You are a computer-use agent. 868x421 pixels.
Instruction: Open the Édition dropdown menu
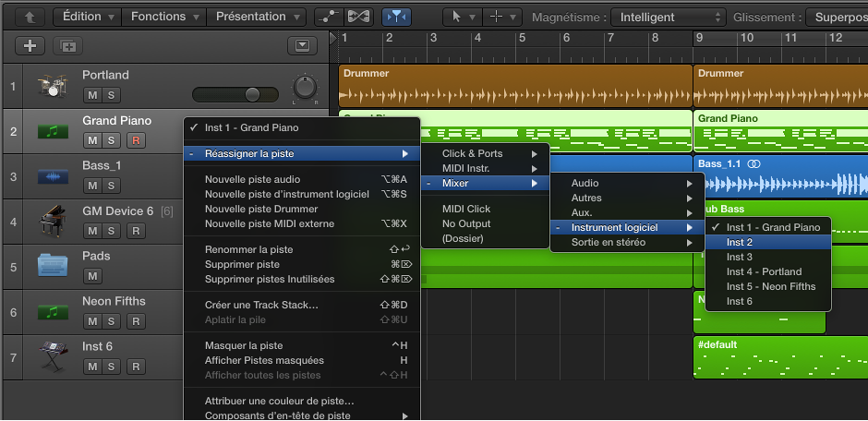pos(88,17)
